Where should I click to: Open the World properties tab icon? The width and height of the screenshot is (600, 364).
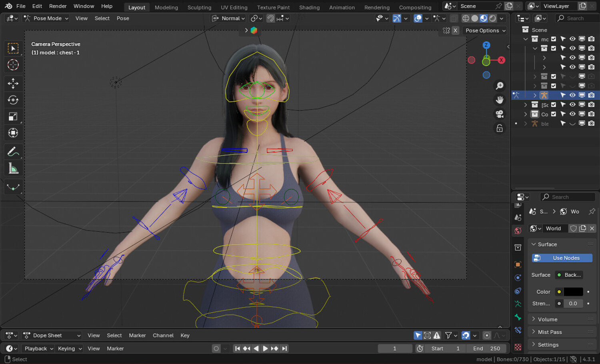(x=518, y=231)
